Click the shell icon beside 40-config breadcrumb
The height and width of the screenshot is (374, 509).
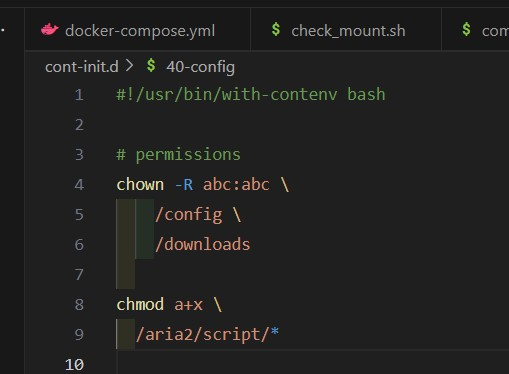[151, 65]
